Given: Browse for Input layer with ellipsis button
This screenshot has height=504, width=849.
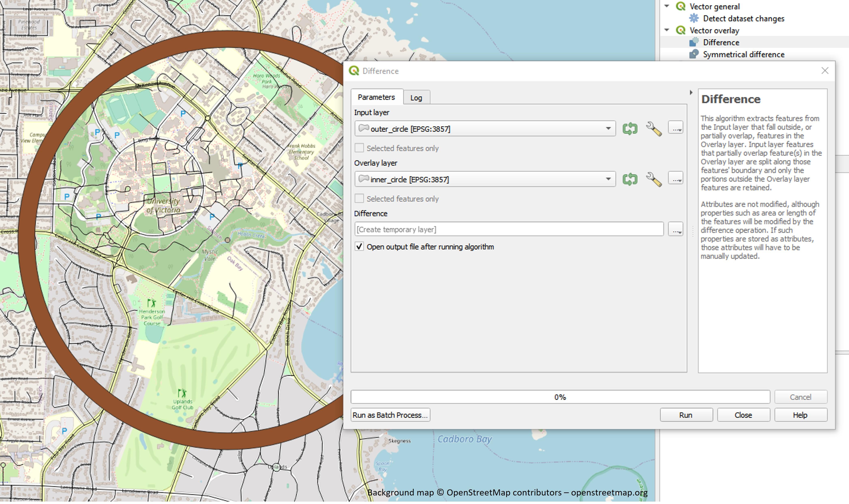Looking at the screenshot, I should (x=675, y=128).
